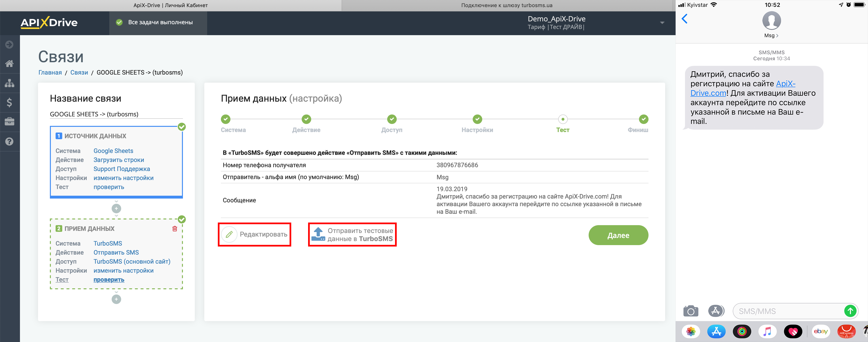Open Photos app in iMessage app bar
Viewport: 868px width, 342px height.
click(691, 332)
